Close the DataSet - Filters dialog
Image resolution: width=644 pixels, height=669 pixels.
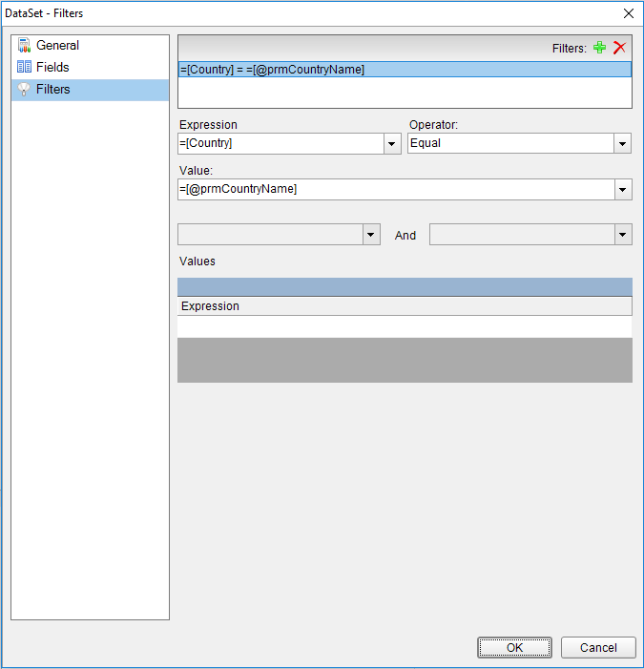coord(628,13)
